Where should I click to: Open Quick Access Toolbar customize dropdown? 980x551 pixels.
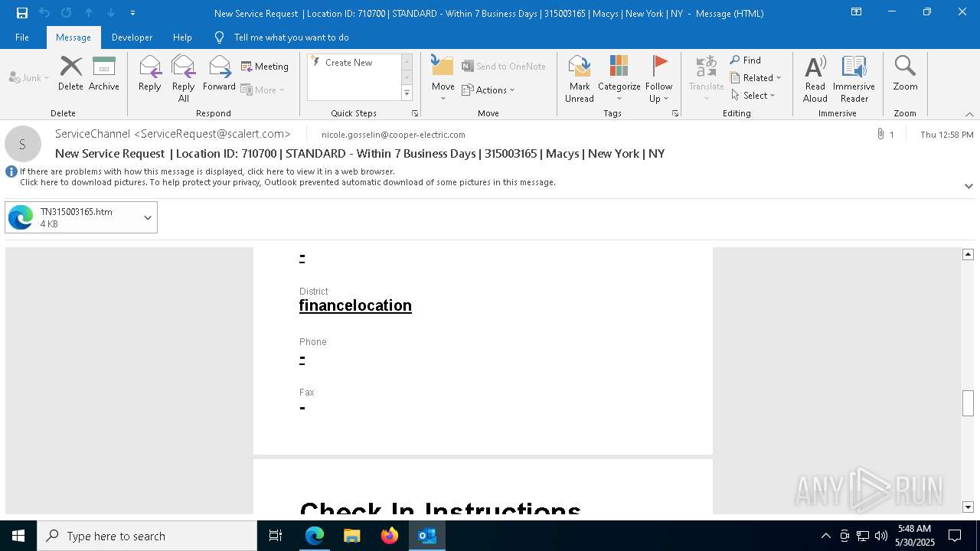click(132, 13)
